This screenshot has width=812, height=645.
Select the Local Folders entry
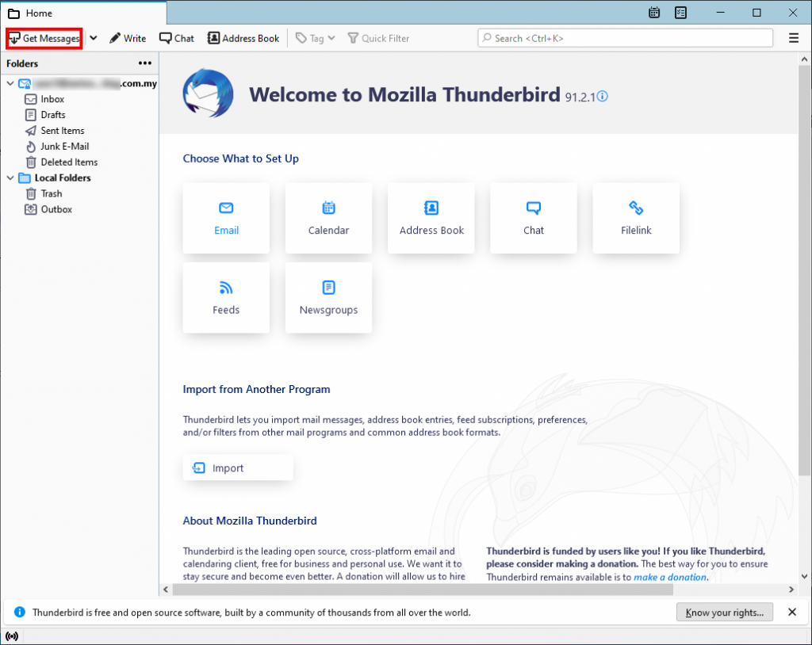tap(62, 177)
